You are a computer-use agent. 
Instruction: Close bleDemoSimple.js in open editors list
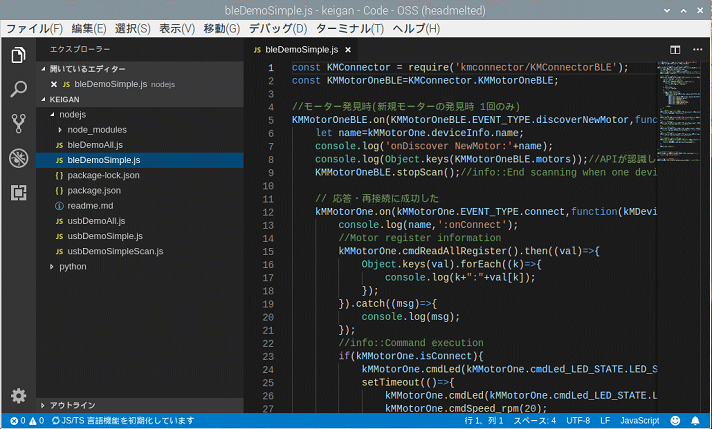(x=54, y=84)
